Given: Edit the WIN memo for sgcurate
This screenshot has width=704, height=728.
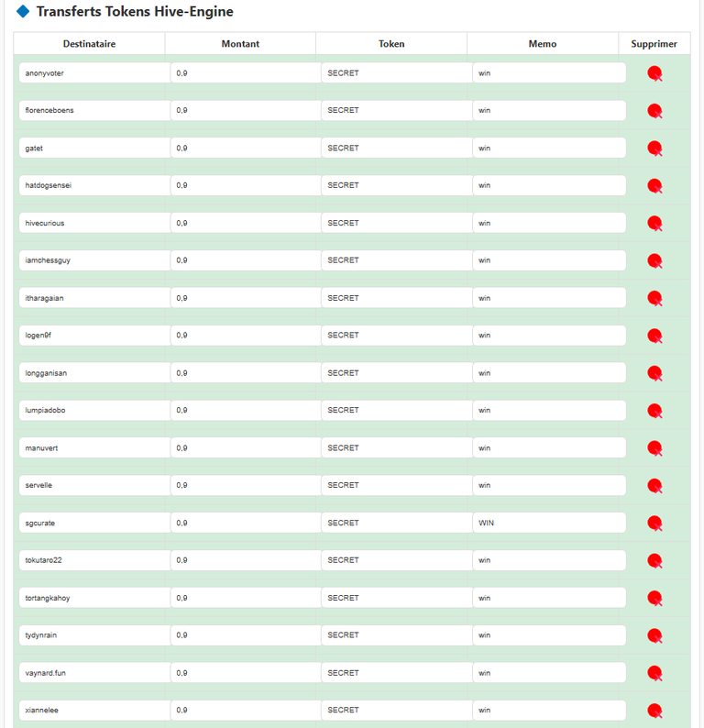Looking at the screenshot, I should (x=549, y=523).
